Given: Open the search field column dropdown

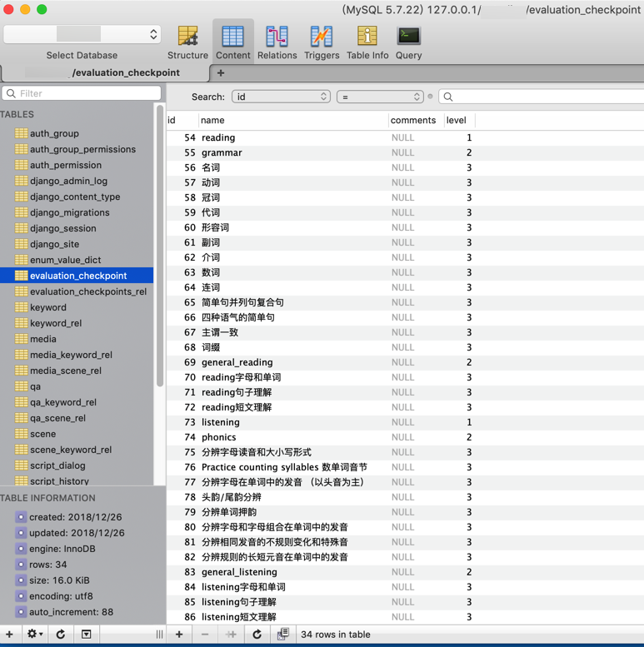Looking at the screenshot, I should tap(281, 97).
